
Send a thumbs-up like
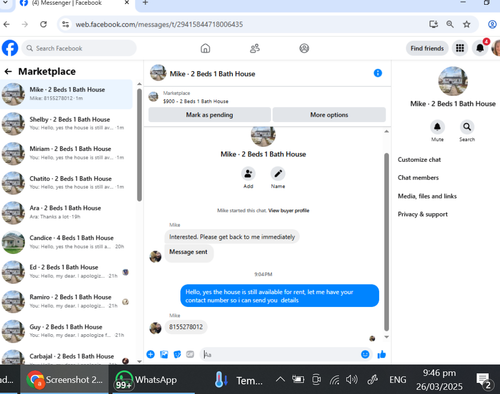[382, 354]
